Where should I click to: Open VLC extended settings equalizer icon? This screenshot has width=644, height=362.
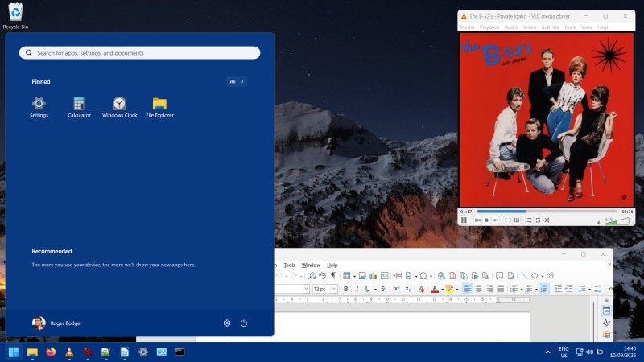[x=517, y=220]
